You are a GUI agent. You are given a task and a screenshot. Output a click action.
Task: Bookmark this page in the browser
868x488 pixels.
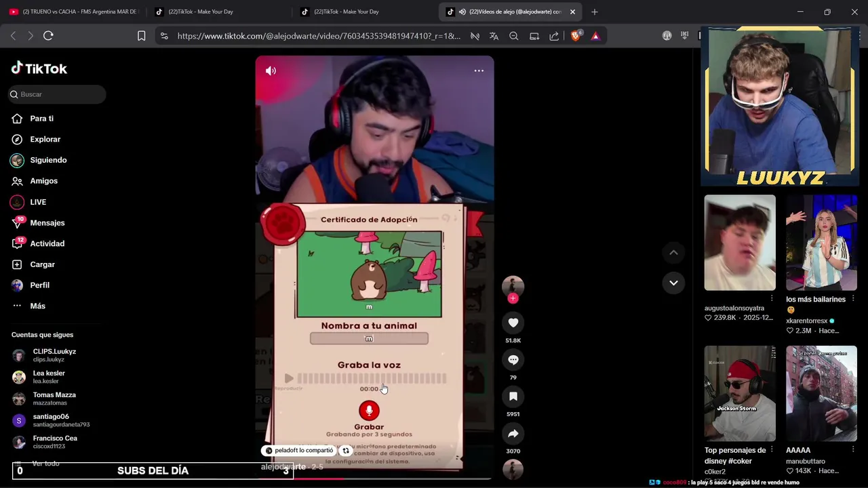click(141, 36)
